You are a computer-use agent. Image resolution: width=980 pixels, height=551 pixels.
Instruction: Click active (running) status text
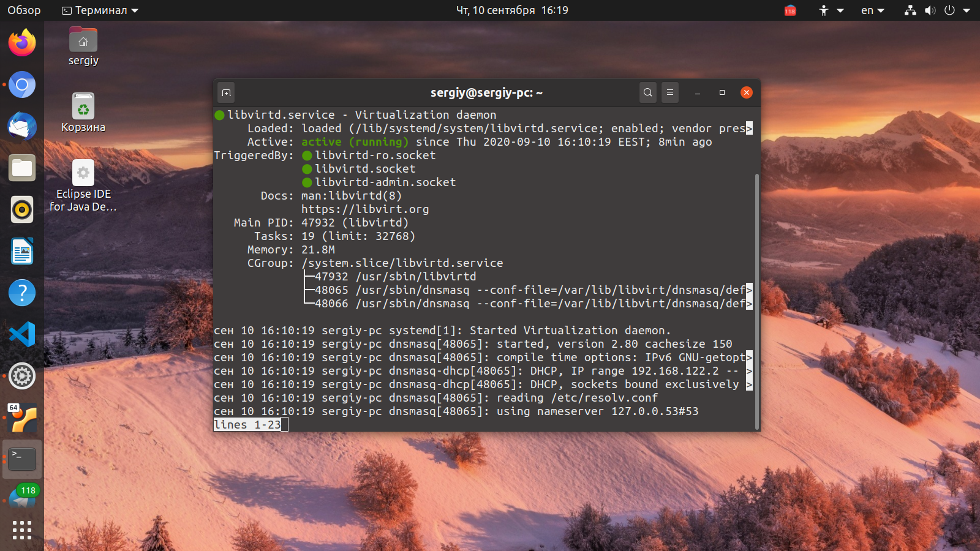pyautogui.click(x=355, y=142)
